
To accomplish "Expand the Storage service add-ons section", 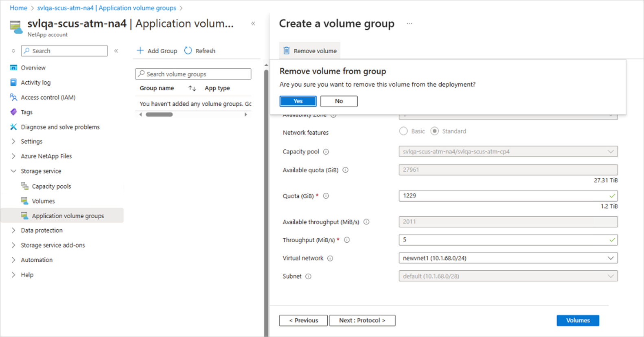I will [x=13, y=245].
